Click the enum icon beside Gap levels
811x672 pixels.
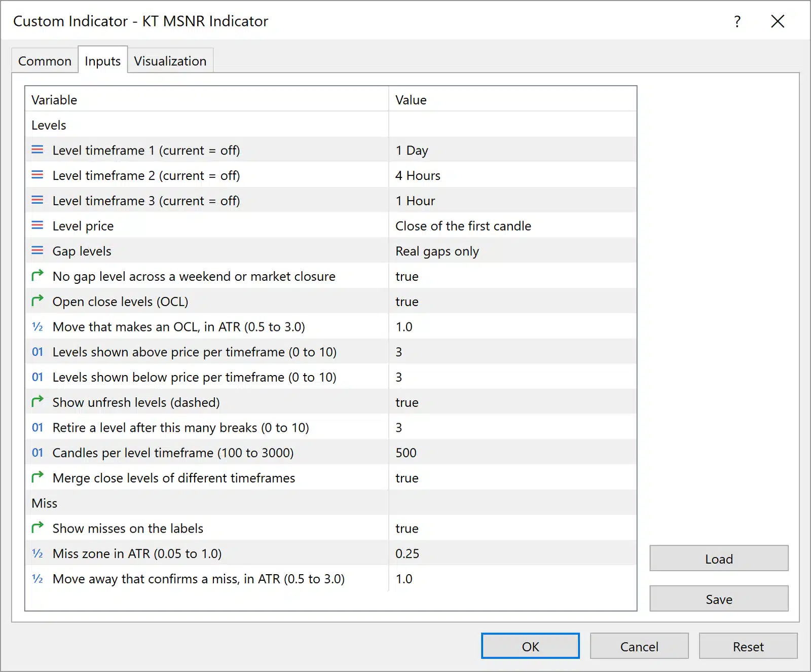(x=38, y=250)
